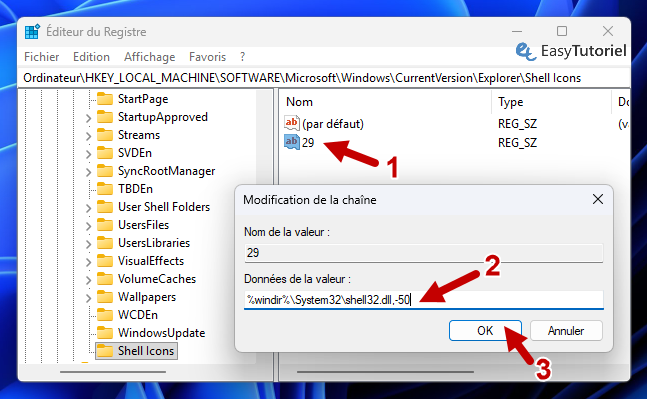Select the Shell Icons key label

click(x=146, y=351)
